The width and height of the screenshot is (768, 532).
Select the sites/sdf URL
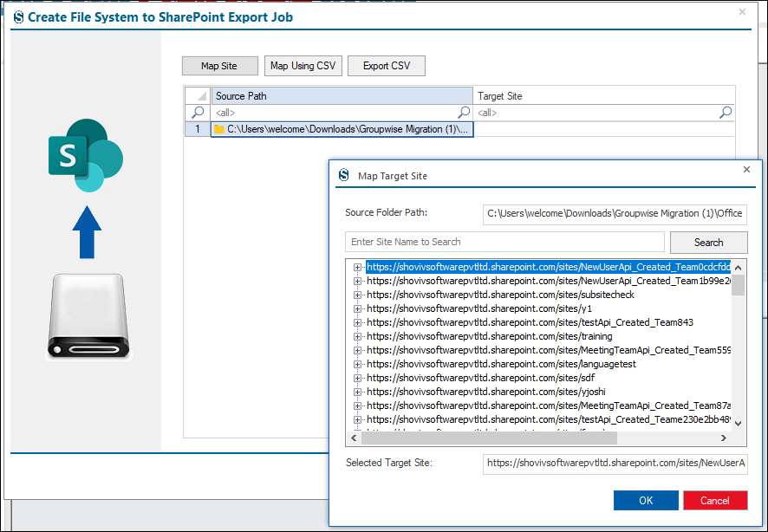pyautogui.click(x=481, y=378)
